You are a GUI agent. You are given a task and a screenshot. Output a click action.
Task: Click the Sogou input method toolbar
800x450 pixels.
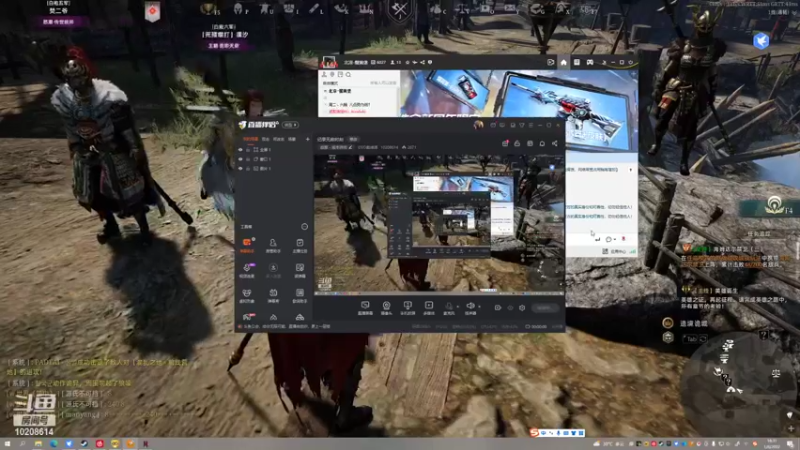pos(557,433)
